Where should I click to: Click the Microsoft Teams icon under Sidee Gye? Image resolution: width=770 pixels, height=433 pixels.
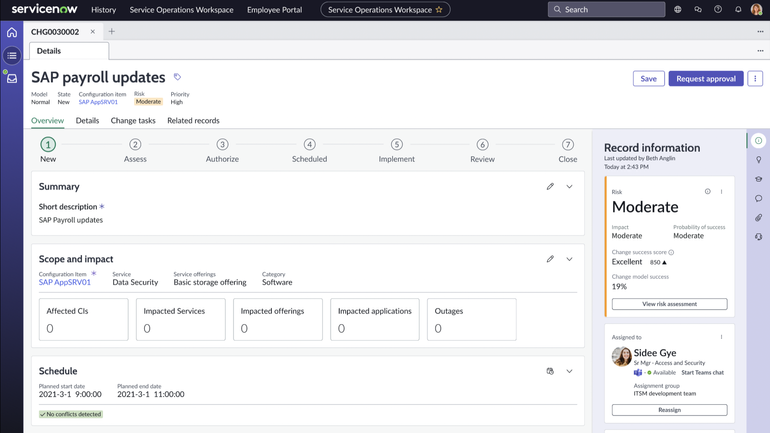637,373
